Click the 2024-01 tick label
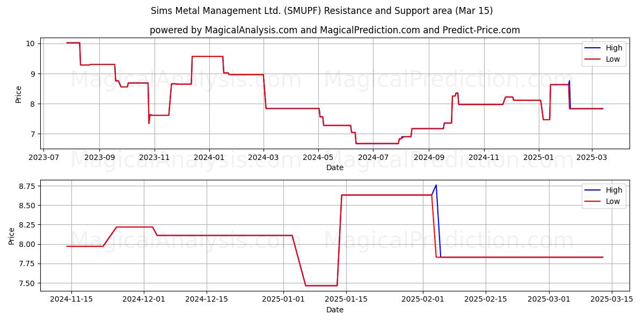 pyautogui.click(x=209, y=158)
